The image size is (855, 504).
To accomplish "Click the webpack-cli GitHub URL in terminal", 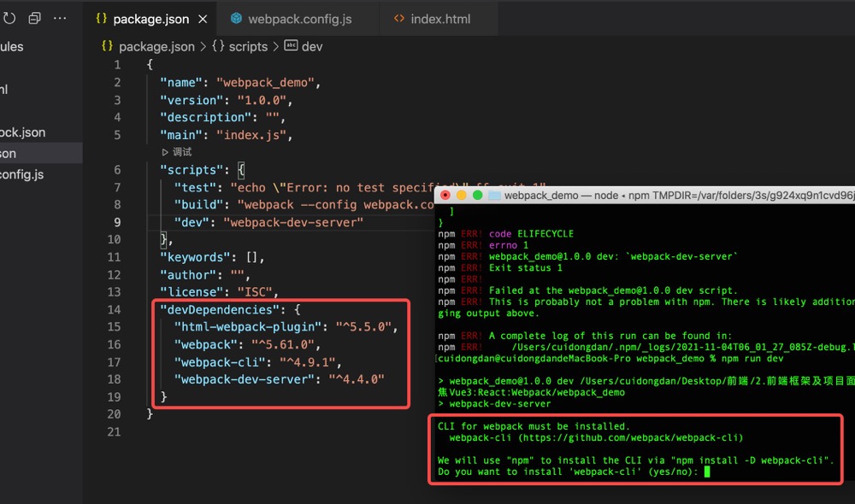I will pyautogui.click(x=631, y=437).
